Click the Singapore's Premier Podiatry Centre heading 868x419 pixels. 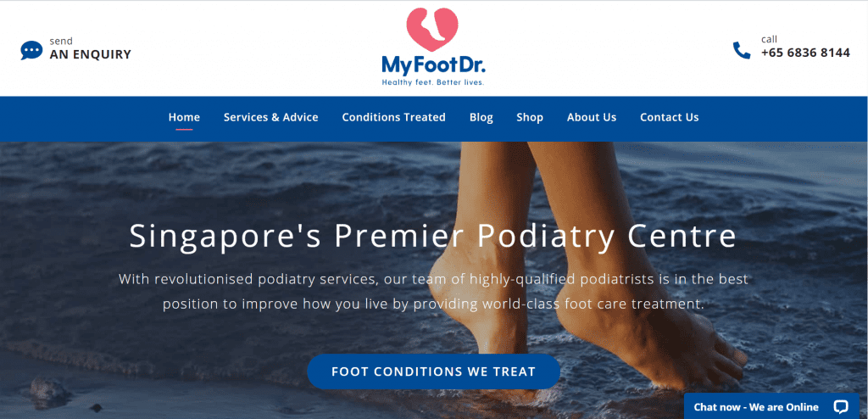point(433,236)
